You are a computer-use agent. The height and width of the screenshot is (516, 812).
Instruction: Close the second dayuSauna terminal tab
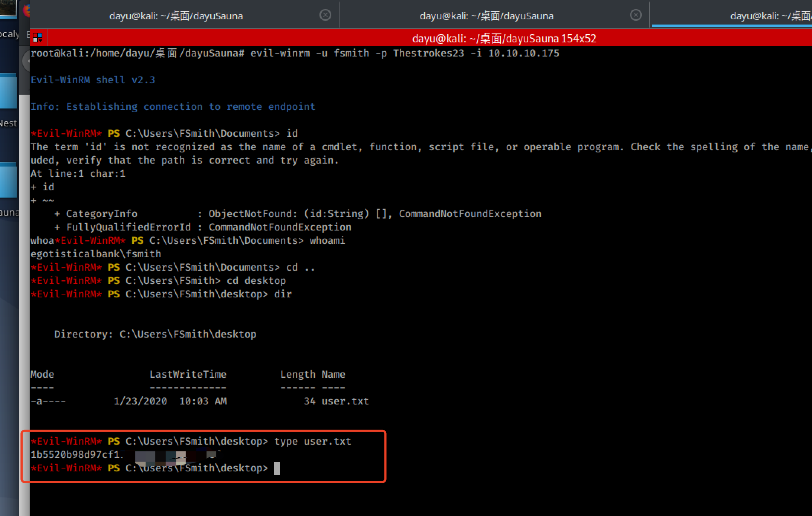636,15
